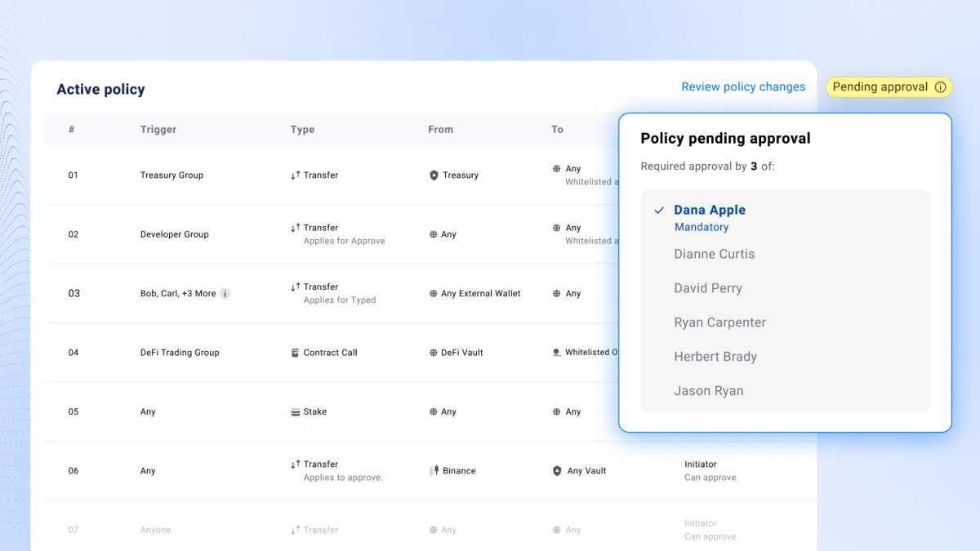Click the info icon in Pending approval badge
The width and height of the screenshot is (980, 551).
click(940, 87)
